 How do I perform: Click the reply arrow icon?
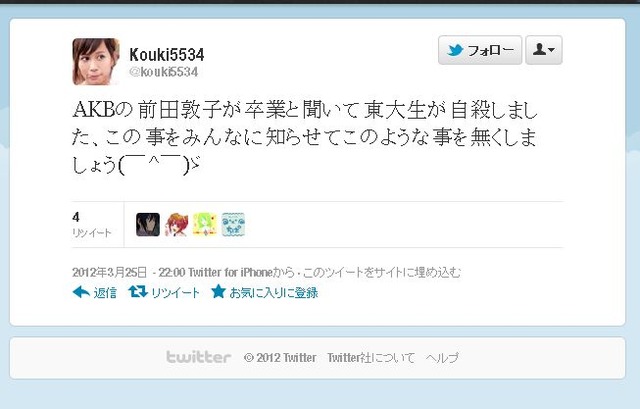(x=81, y=292)
